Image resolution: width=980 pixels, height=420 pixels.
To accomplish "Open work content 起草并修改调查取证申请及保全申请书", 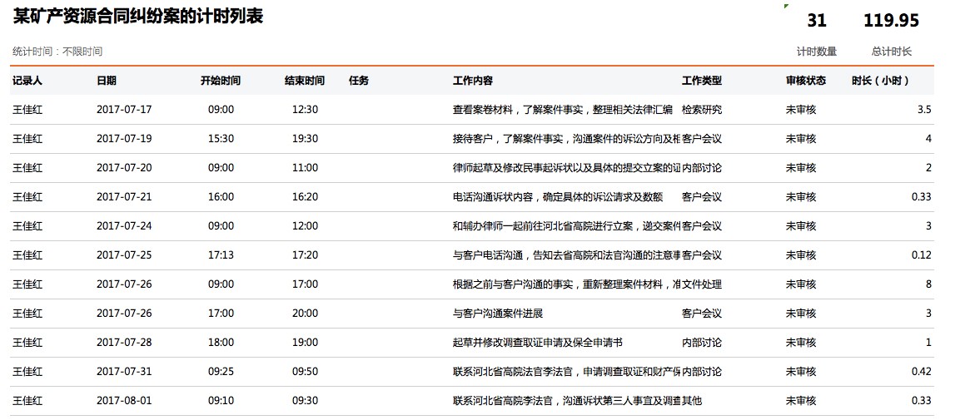I will point(538,343).
